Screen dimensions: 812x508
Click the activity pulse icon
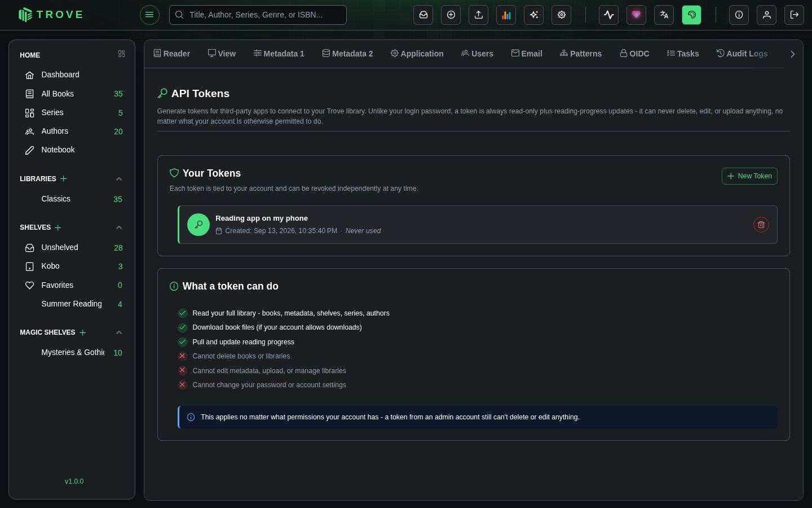tap(609, 15)
